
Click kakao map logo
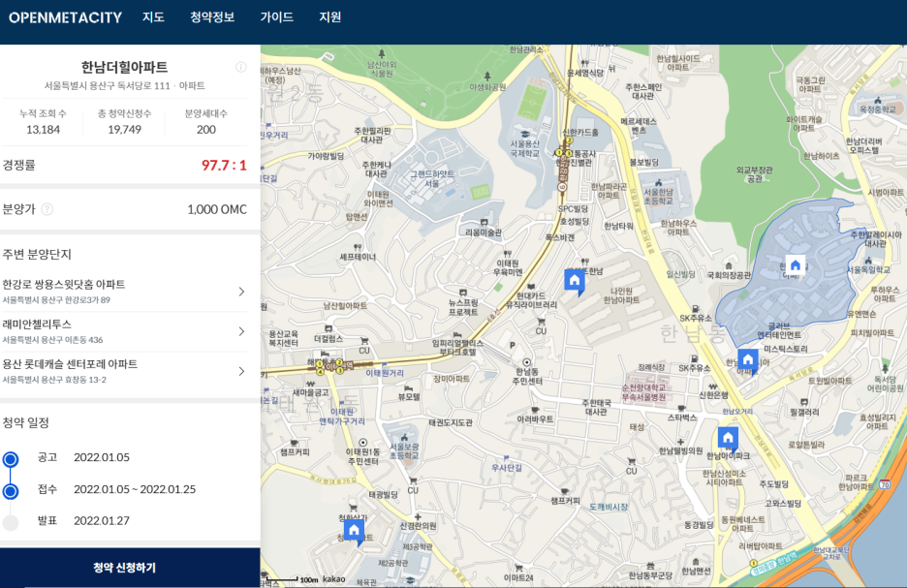333,578
